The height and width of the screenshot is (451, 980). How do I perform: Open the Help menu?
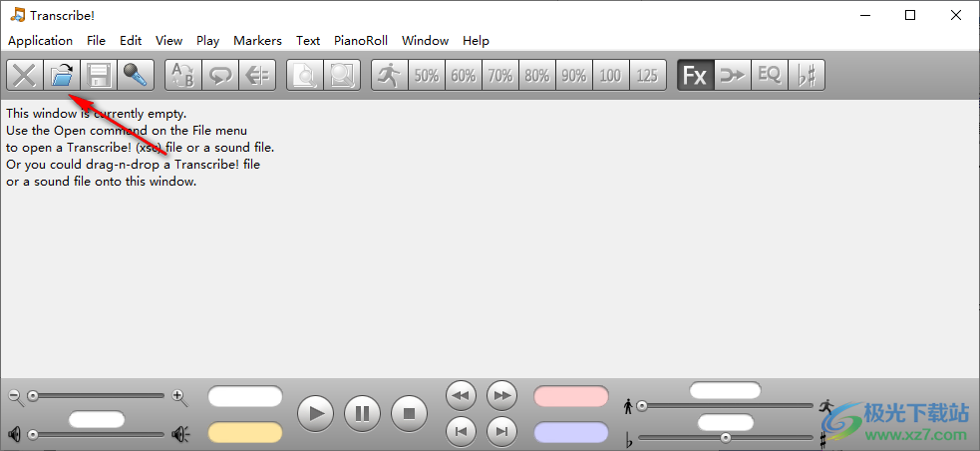(x=476, y=41)
